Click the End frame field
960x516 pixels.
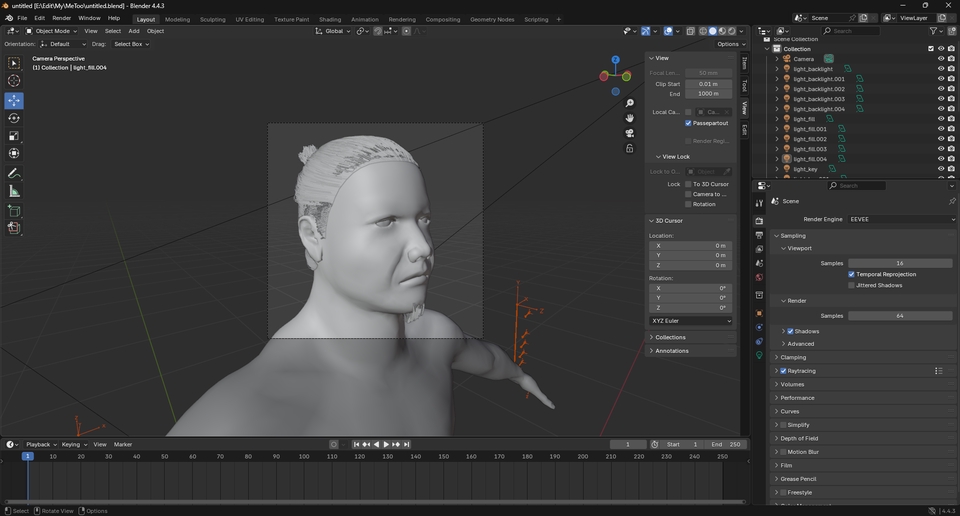pos(724,444)
